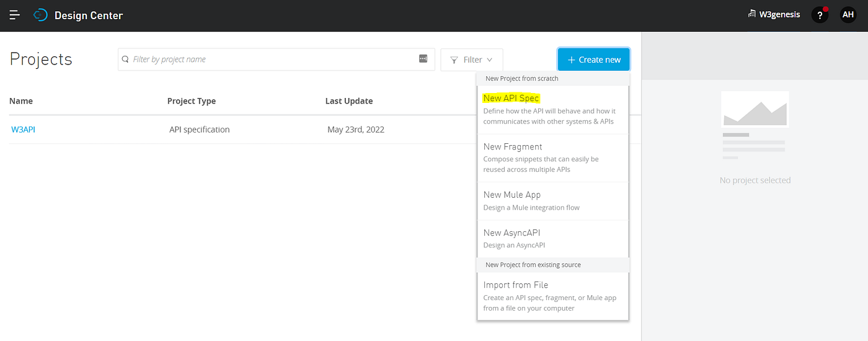The height and width of the screenshot is (341, 868).
Task: Click the Projects page heading
Action: [41, 60]
